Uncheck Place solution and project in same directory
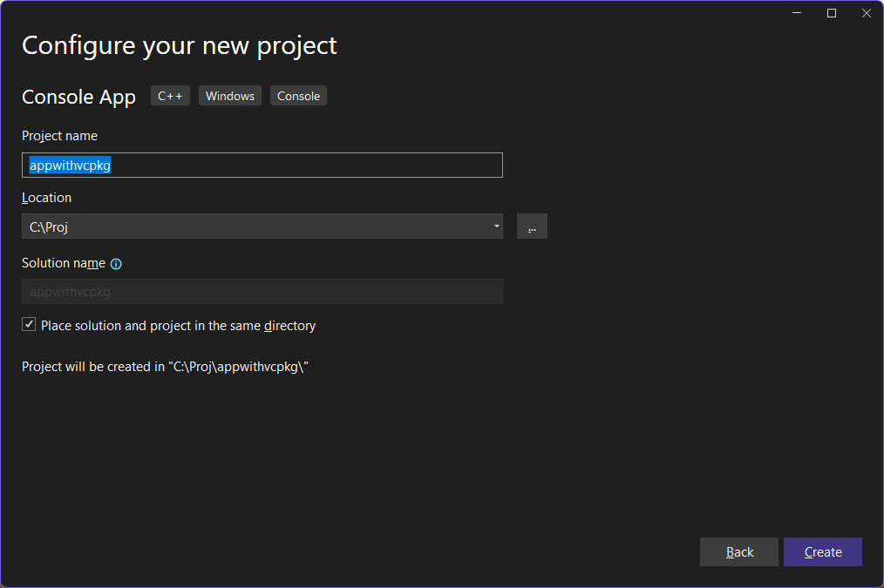Image resolution: width=884 pixels, height=588 pixels. [x=29, y=324]
